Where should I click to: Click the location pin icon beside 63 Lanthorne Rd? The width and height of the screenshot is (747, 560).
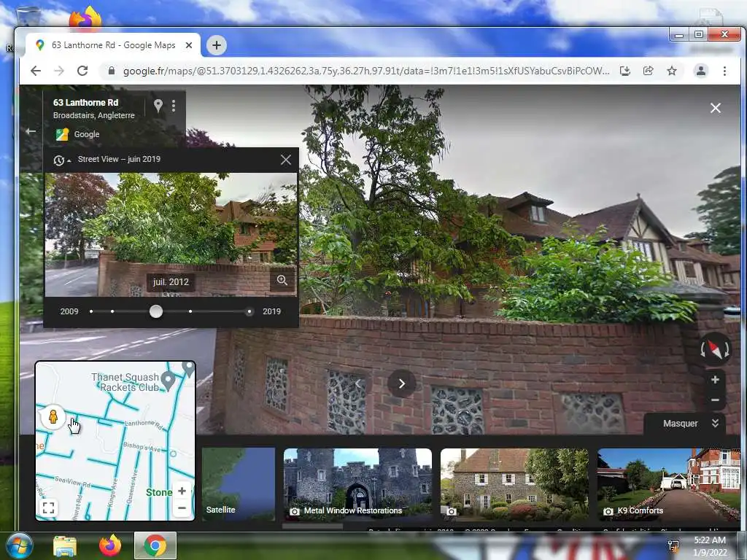158,105
